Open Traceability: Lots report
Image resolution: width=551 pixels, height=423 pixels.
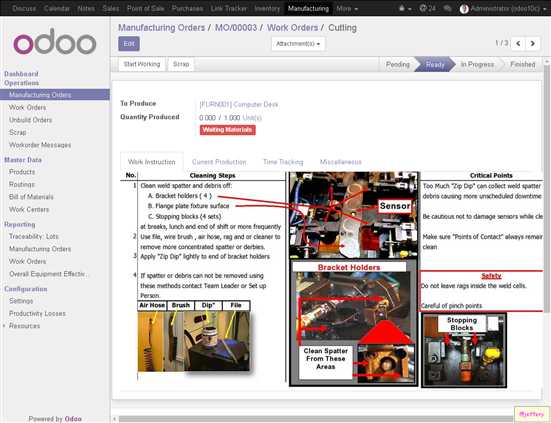coord(34,236)
